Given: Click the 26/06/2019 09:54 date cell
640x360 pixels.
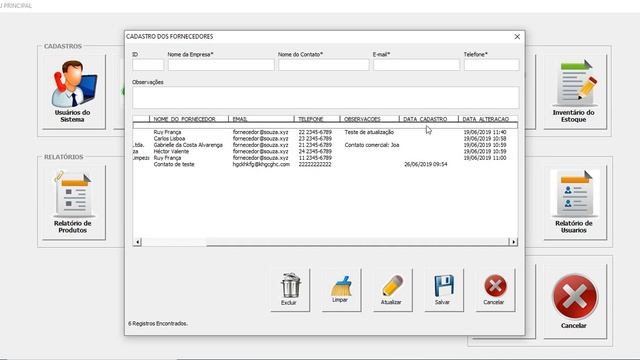Looking at the screenshot, I should pyautogui.click(x=425, y=164).
